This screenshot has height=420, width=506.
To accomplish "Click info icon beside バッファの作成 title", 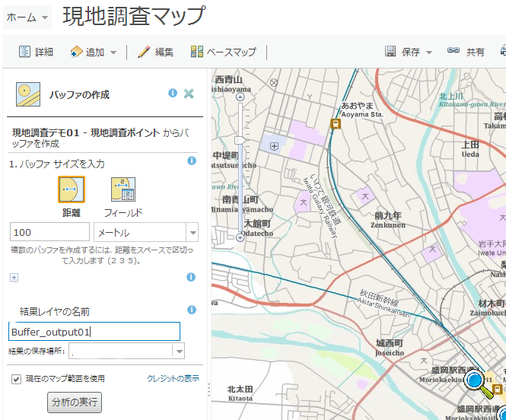I will point(173,93).
